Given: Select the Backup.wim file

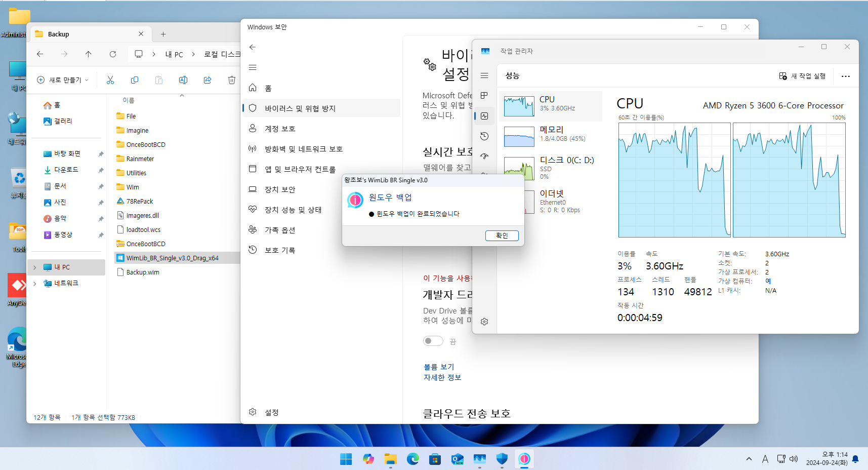Looking at the screenshot, I should pos(138,272).
